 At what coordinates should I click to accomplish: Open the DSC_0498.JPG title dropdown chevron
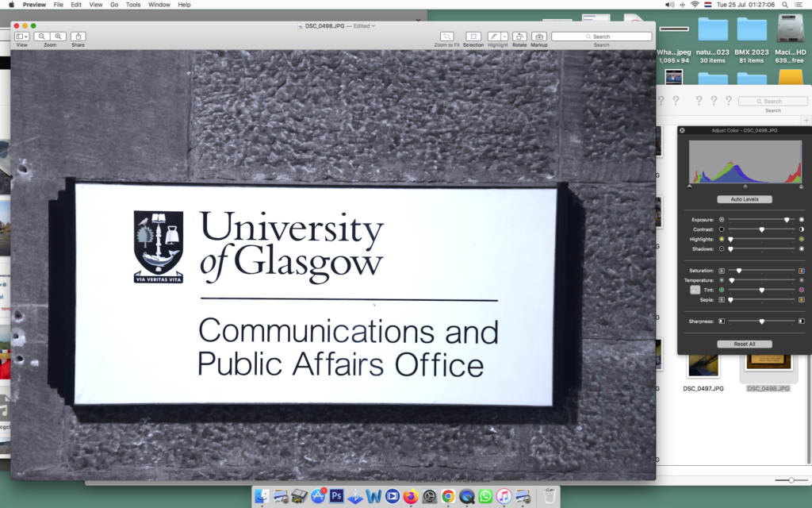click(x=373, y=25)
